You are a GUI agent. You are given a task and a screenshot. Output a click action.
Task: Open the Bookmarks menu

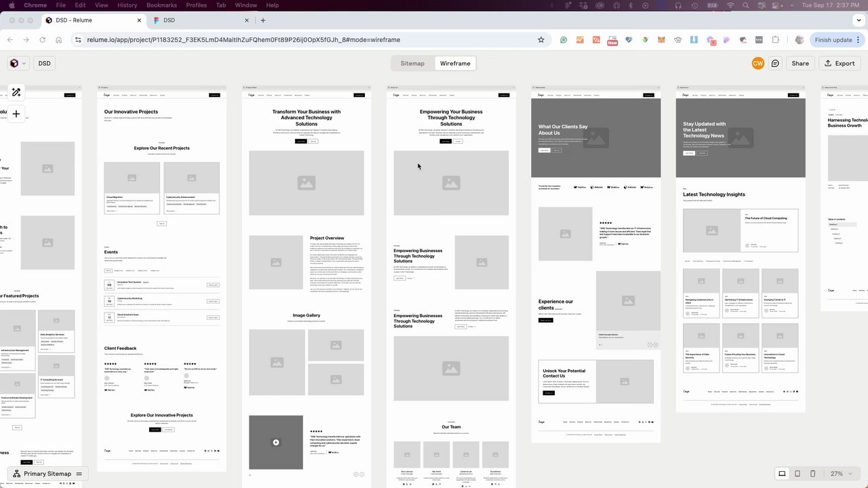[161, 5]
